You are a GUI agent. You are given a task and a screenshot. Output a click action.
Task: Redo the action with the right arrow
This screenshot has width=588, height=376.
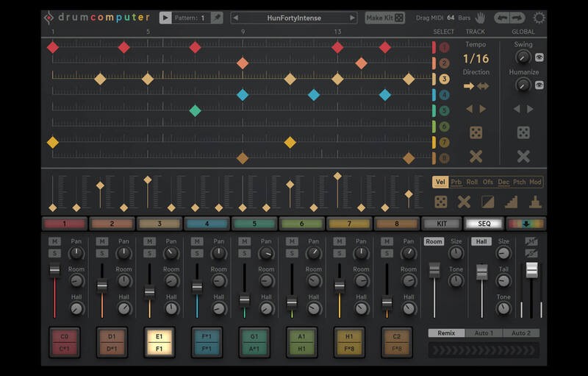pos(517,18)
